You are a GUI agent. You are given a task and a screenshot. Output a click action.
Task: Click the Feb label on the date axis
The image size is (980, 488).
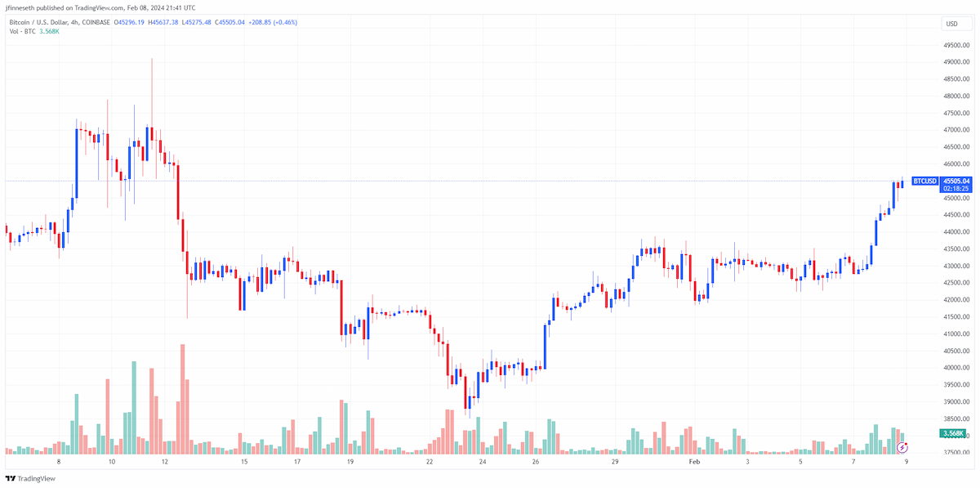click(695, 462)
